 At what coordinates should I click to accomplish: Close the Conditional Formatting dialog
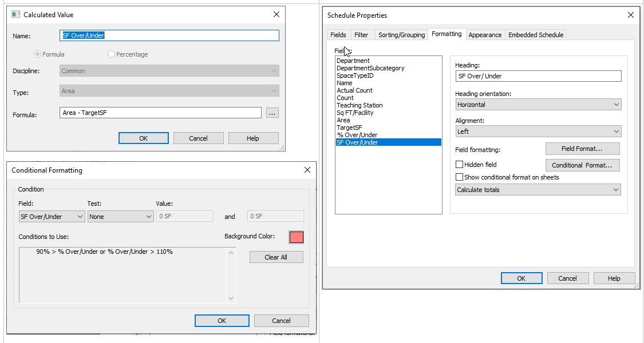(x=307, y=170)
